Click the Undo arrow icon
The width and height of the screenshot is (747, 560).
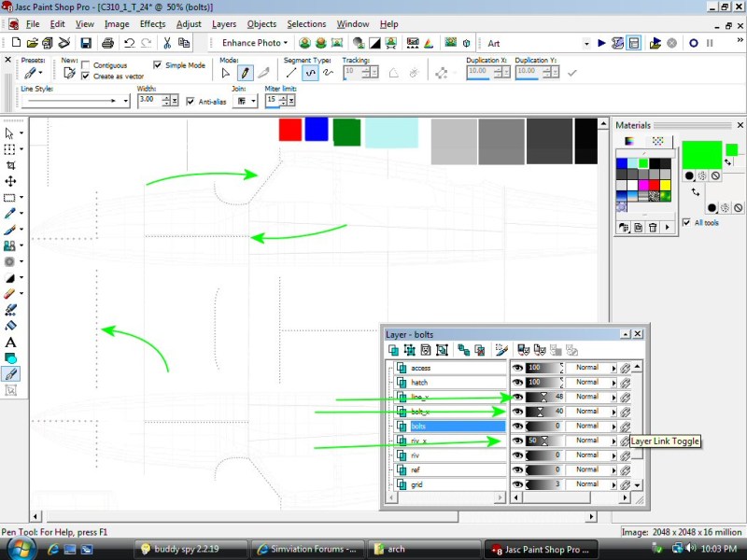click(x=129, y=43)
